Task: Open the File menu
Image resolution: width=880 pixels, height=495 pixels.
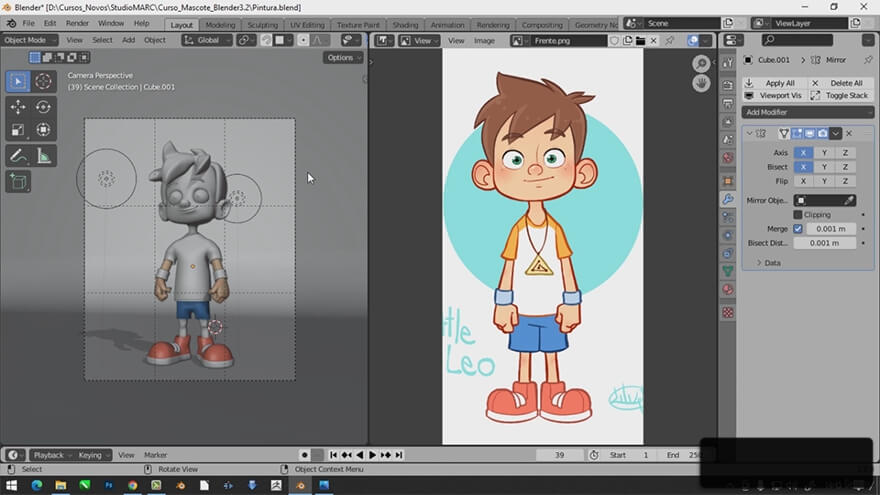Action: pyautogui.click(x=29, y=24)
